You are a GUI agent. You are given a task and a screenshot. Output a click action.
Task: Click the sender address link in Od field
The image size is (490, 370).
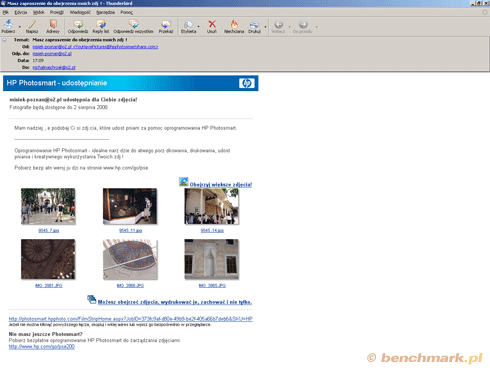tap(95, 47)
